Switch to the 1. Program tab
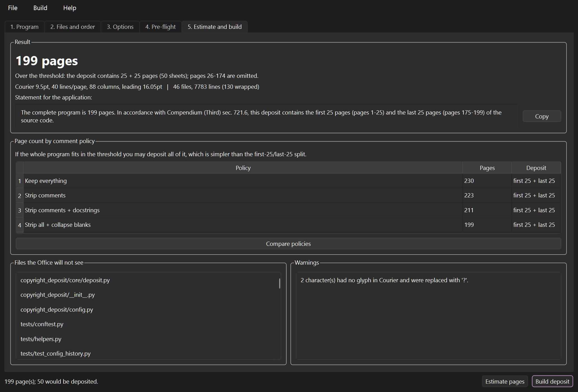 (x=25, y=27)
